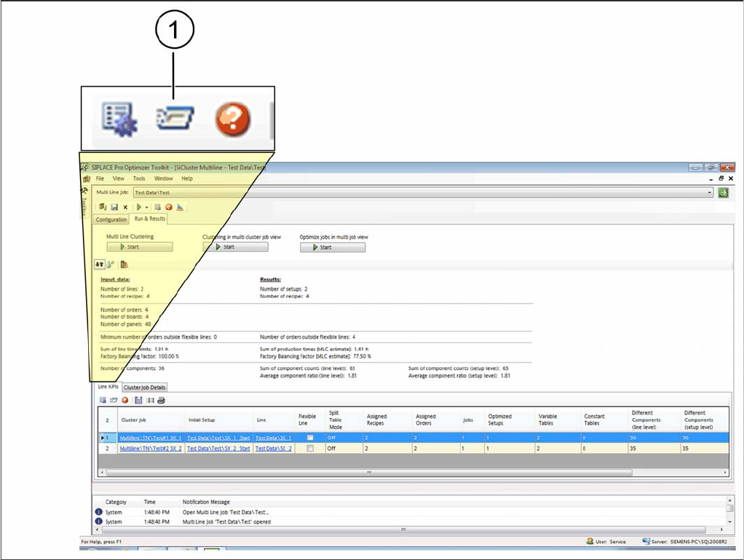Click the options list icon in main toolbar
Viewport: 744px width, 560px height.
(x=157, y=207)
